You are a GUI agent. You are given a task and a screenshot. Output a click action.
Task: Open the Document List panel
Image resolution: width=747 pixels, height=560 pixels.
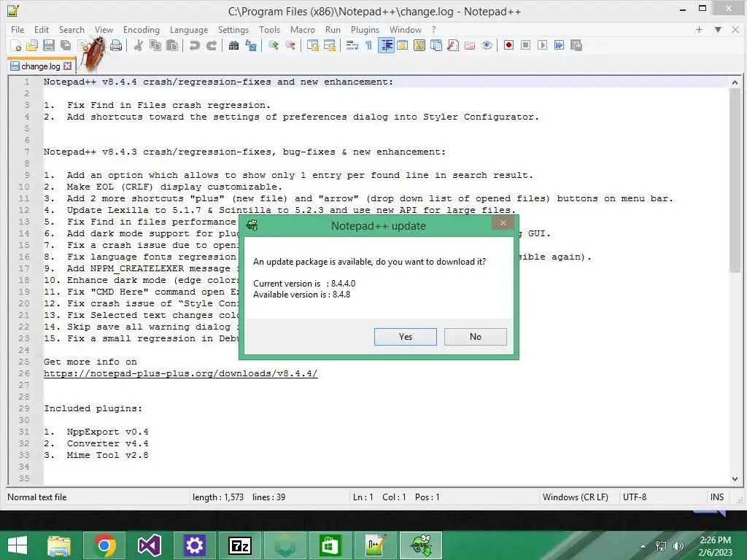[x=436, y=46]
